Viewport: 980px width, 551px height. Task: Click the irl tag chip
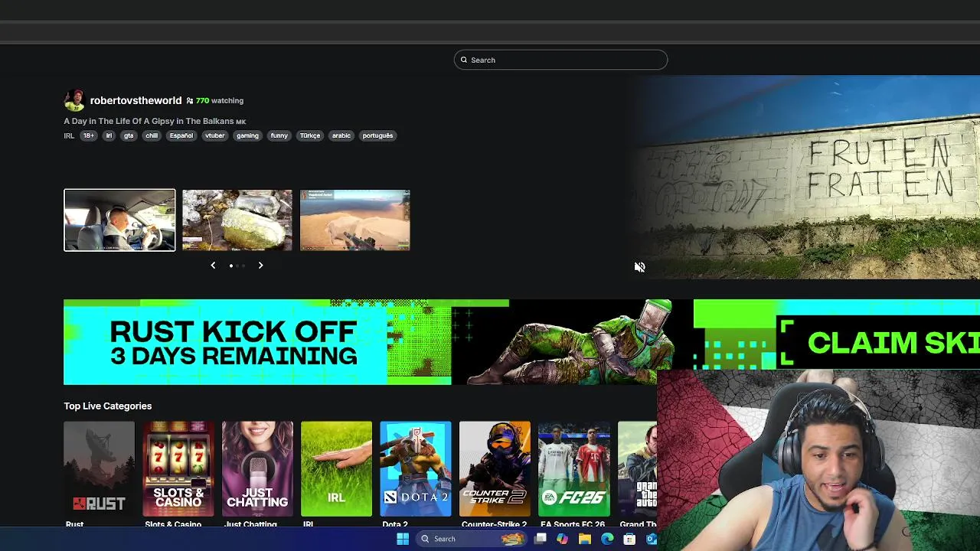coord(109,135)
